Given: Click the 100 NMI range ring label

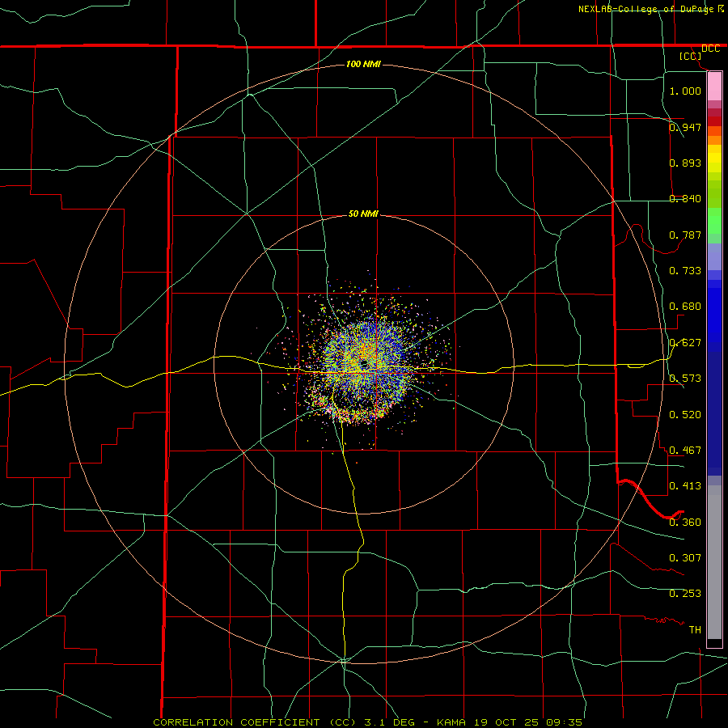Looking at the screenshot, I should click(363, 64).
